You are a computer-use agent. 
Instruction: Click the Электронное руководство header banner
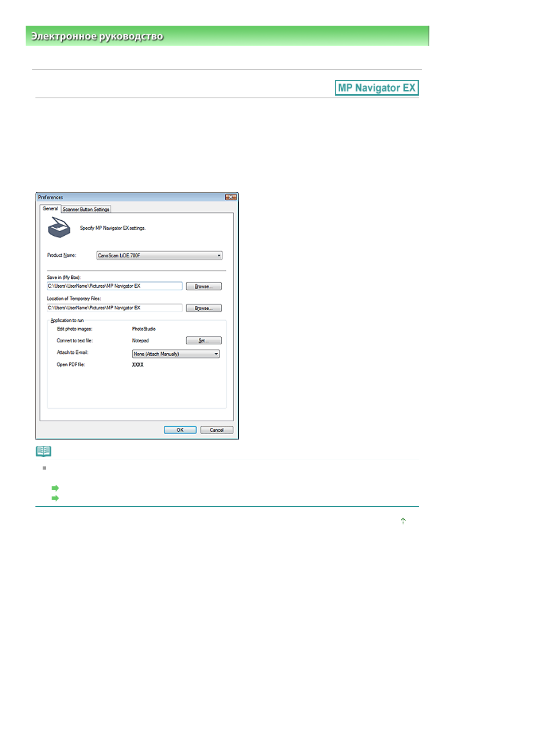tap(227, 36)
